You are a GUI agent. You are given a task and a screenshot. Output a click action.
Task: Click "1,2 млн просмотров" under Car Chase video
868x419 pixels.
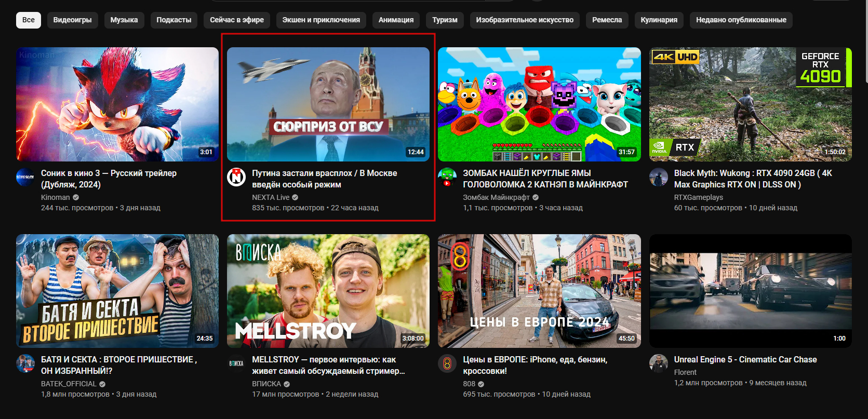tap(708, 383)
